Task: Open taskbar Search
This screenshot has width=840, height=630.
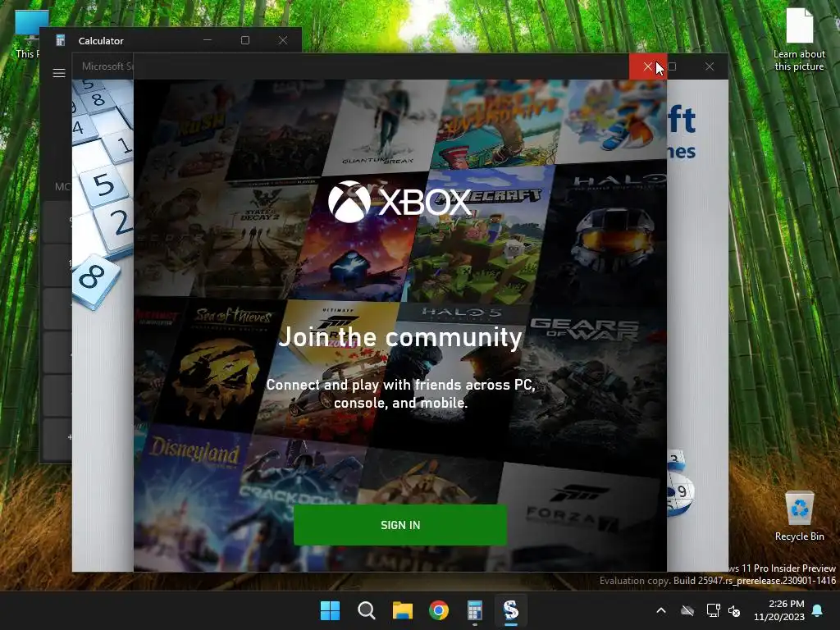Action: (367, 610)
